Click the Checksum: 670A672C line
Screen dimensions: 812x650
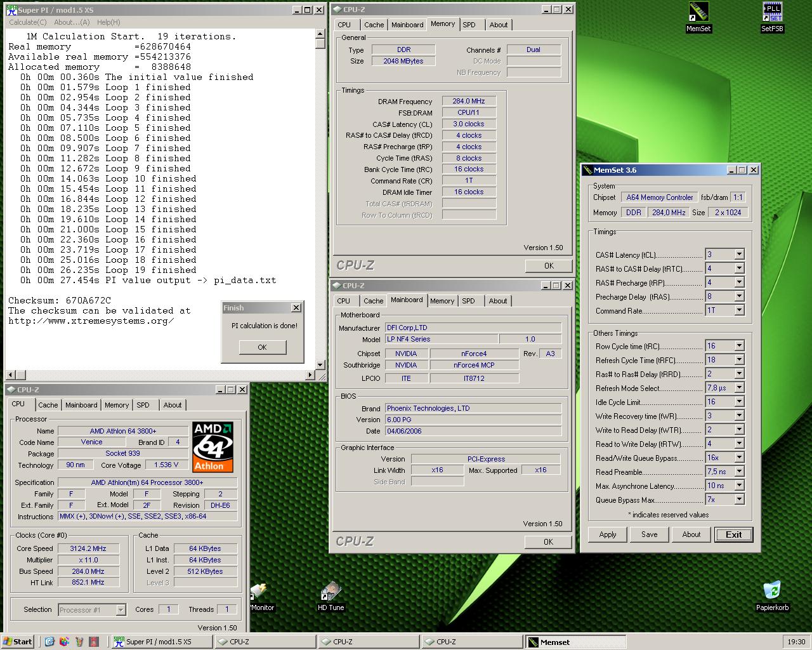[x=60, y=300]
